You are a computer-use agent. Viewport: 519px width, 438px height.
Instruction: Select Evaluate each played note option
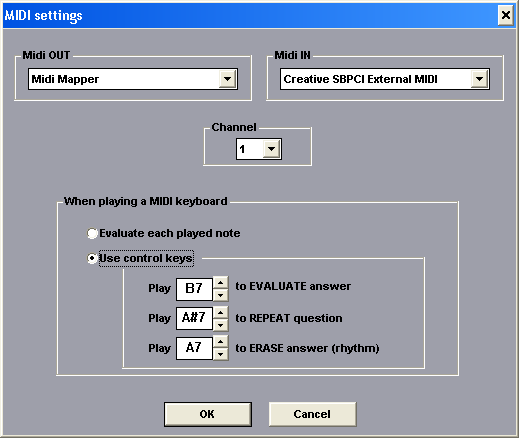point(92,233)
